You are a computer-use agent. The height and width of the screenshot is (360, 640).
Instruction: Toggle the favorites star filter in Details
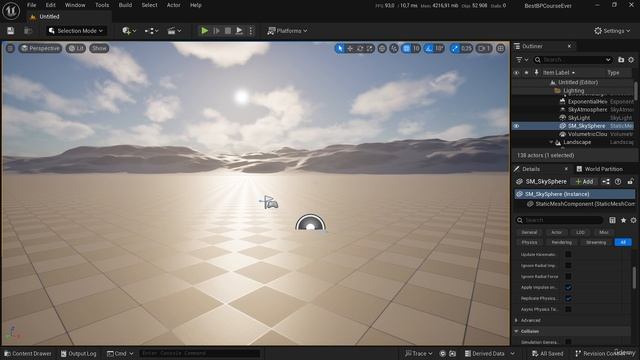(623, 220)
